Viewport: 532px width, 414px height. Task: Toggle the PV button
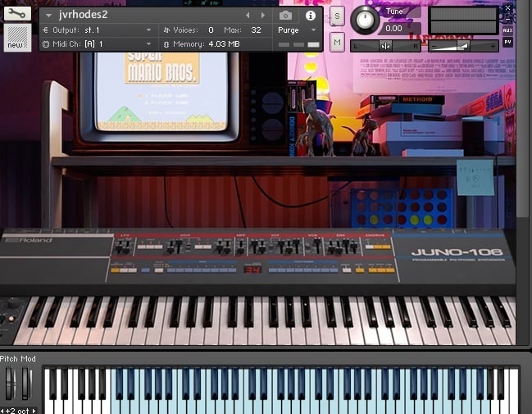coord(507,42)
